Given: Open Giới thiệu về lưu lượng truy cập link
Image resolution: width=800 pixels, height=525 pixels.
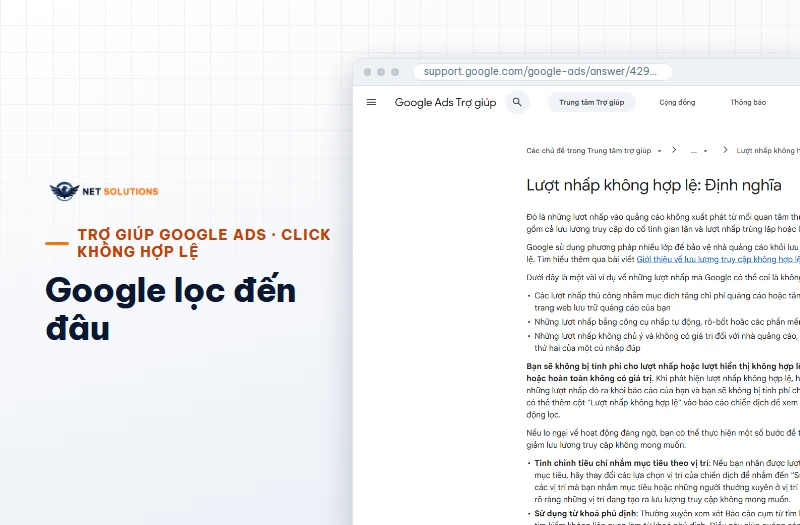Looking at the screenshot, I should point(718,259).
